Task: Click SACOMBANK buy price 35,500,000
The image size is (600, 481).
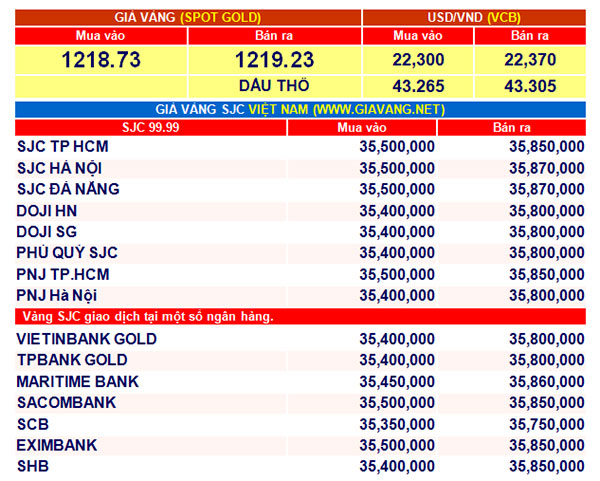Action: point(397,403)
